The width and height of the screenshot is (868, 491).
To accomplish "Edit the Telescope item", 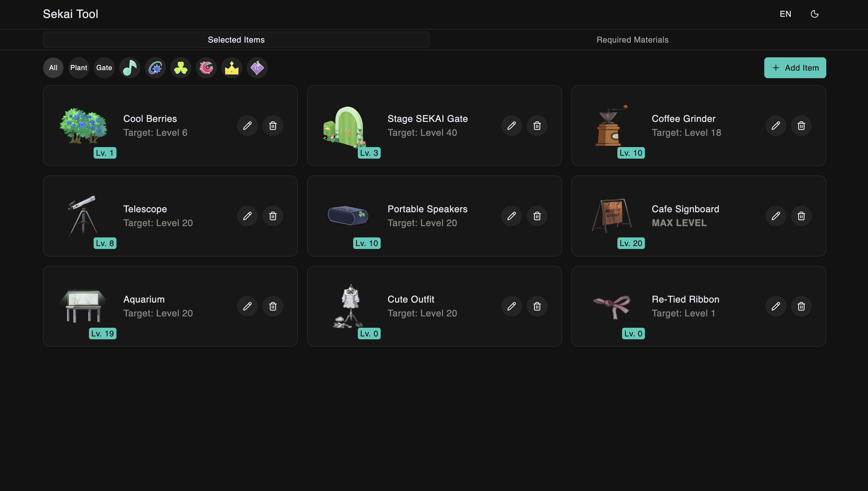I will pyautogui.click(x=247, y=216).
